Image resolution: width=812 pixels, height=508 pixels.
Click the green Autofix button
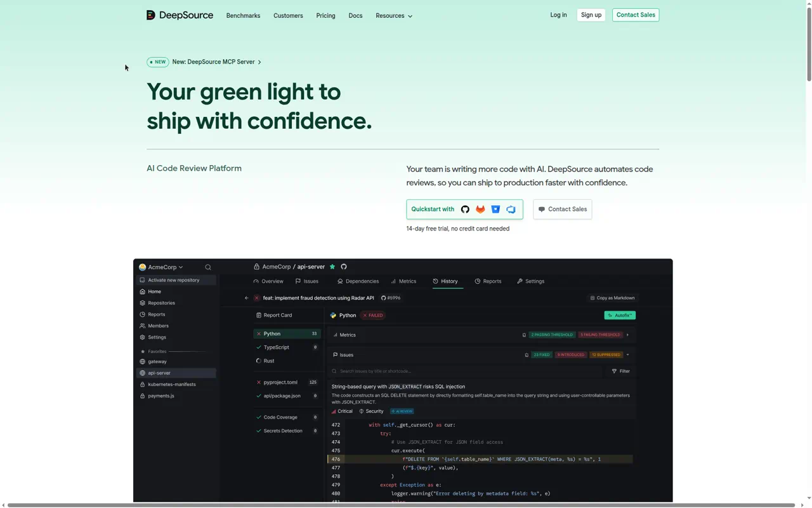click(620, 315)
